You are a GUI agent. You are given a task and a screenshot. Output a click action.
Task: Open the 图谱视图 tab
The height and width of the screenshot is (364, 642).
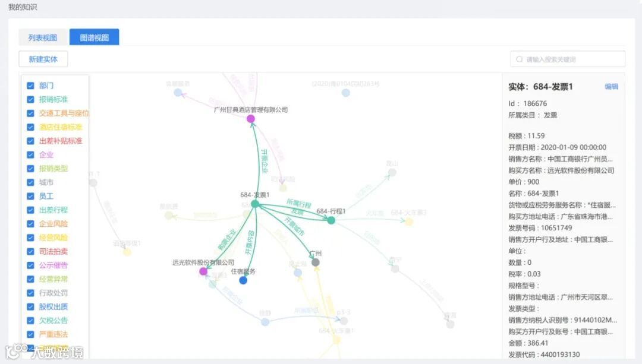pyautogui.click(x=94, y=37)
